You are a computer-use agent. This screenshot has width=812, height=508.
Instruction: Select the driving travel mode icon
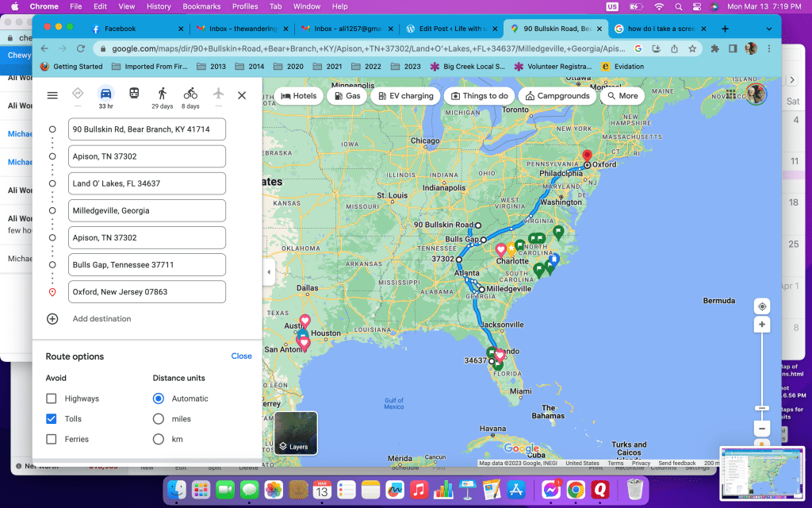105,94
